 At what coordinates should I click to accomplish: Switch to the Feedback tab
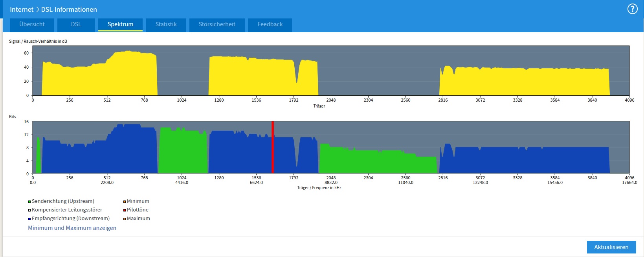270,24
